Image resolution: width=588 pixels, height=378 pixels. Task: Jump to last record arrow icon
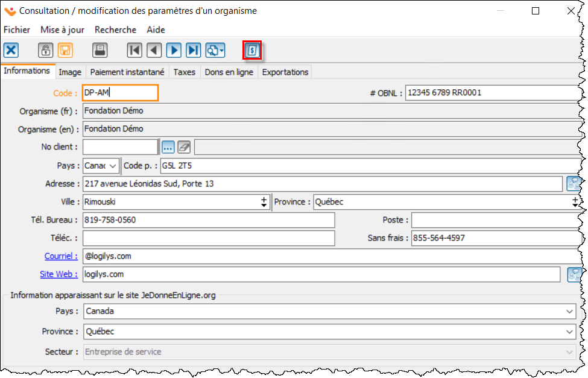(193, 51)
